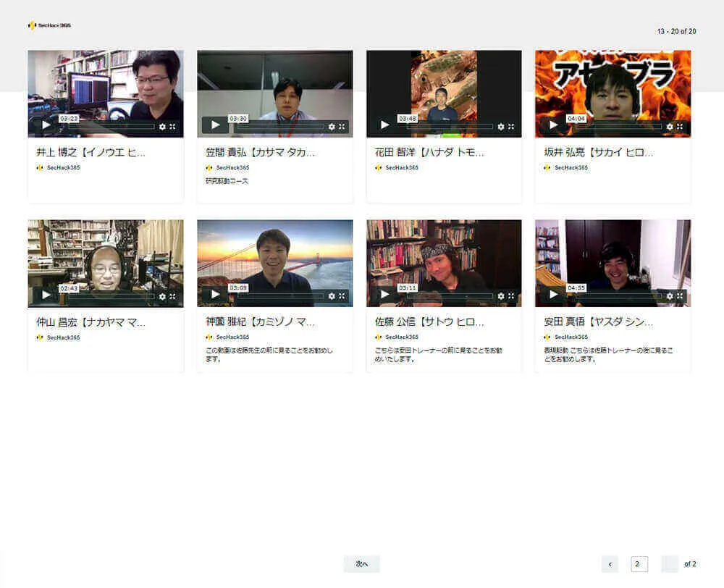The width and height of the screenshot is (724, 588).
Task: Click the 次へ button
Action: [361, 564]
